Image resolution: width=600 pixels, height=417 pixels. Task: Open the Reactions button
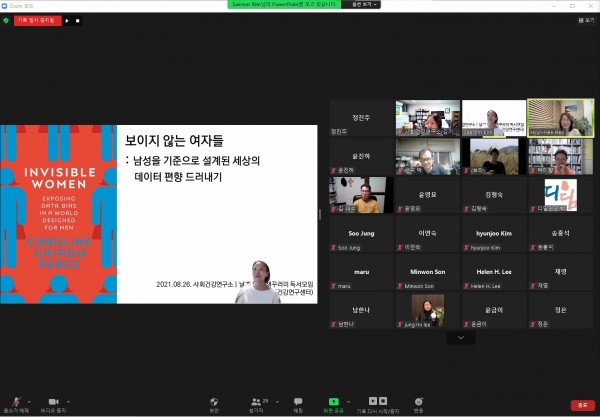[419, 405]
